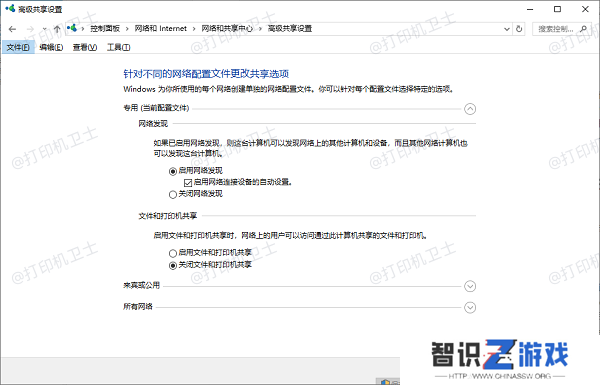Close the 高级共享设置 window
This screenshot has height=385, width=600.
pos(585,9)
